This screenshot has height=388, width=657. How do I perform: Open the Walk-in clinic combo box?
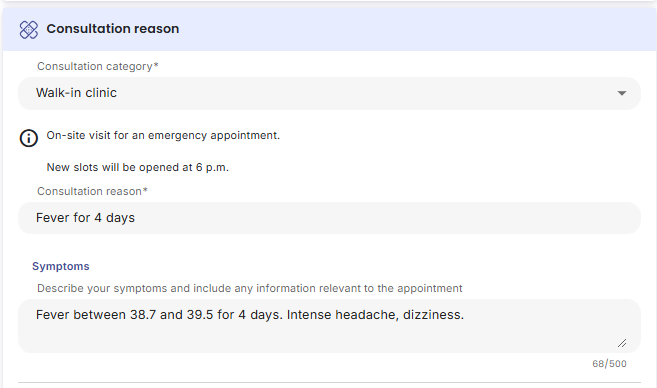pos(329,93)
